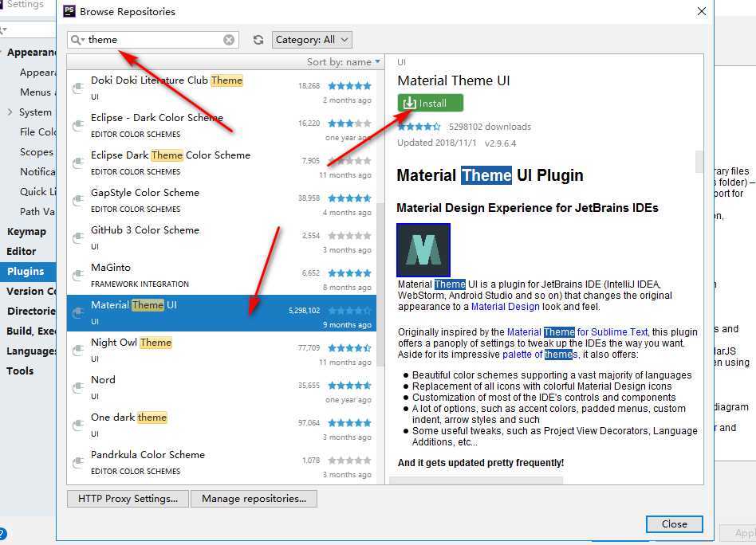Click plugin icon beside Pandrkula Color Scheme
This screenshot has height=545, width=756.
[x=78, y=463]
